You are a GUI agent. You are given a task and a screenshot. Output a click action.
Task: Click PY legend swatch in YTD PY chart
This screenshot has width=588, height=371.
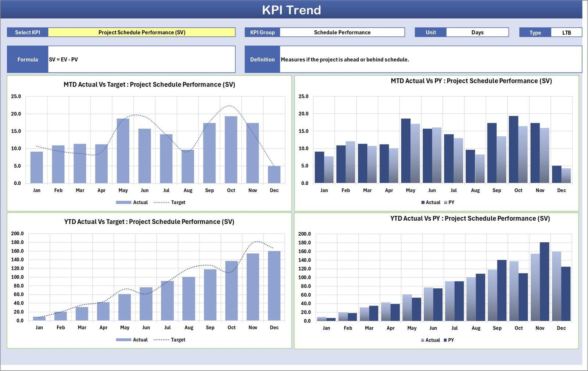click(445, 340)
